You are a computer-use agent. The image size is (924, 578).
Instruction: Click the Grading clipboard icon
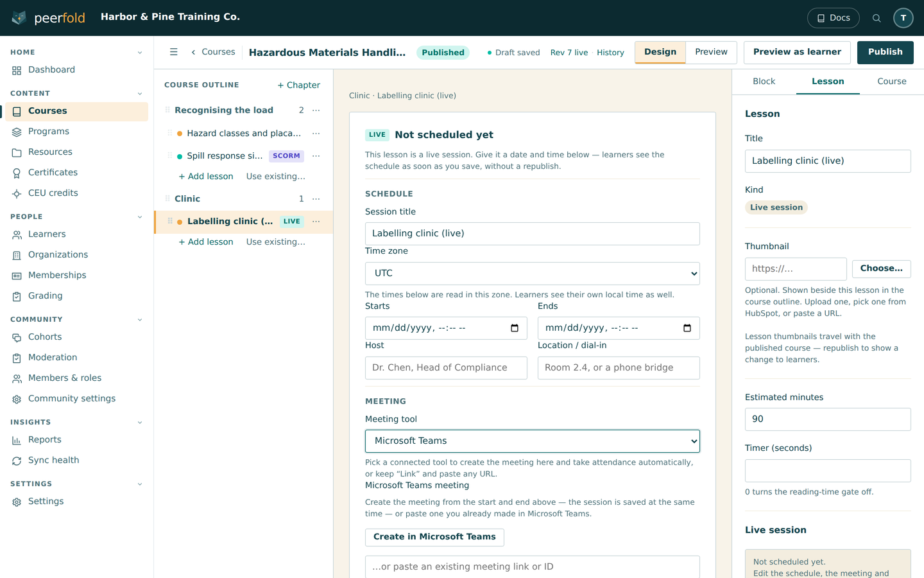coord(17,296)
